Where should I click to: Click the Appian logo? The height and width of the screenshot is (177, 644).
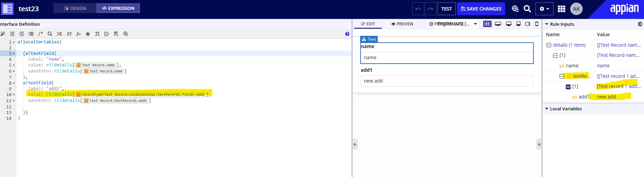tap(624, 9)
